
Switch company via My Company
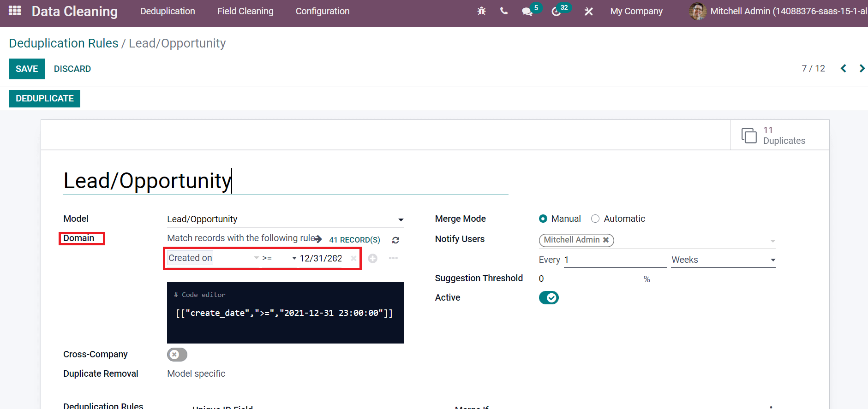[x=636, y=11]
